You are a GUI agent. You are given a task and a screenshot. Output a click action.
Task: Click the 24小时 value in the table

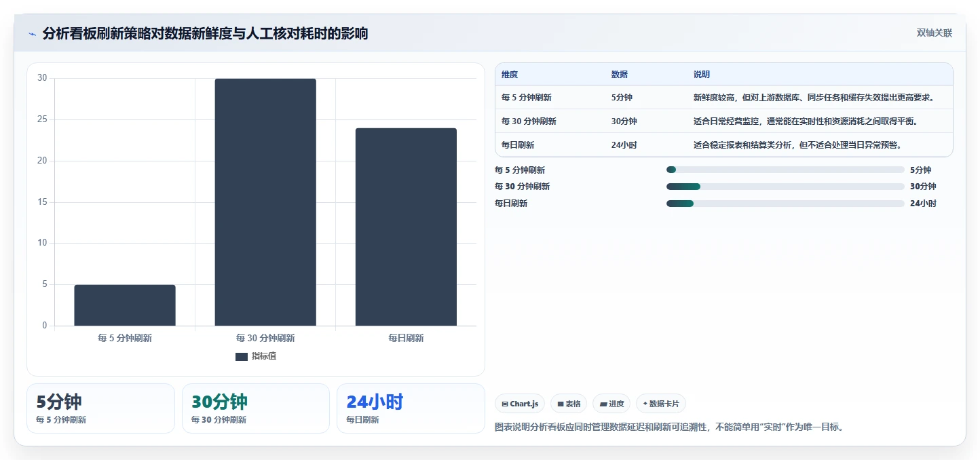click(624, 145)
